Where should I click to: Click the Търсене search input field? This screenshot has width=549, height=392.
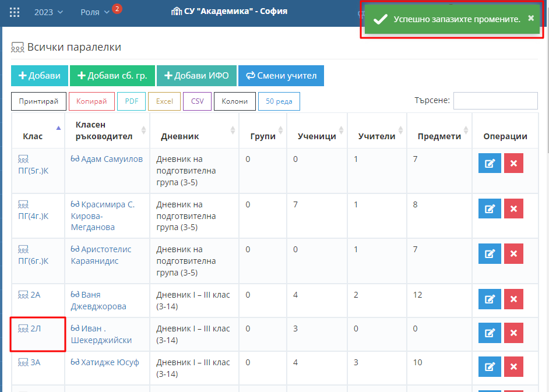(x=495, y=101)
